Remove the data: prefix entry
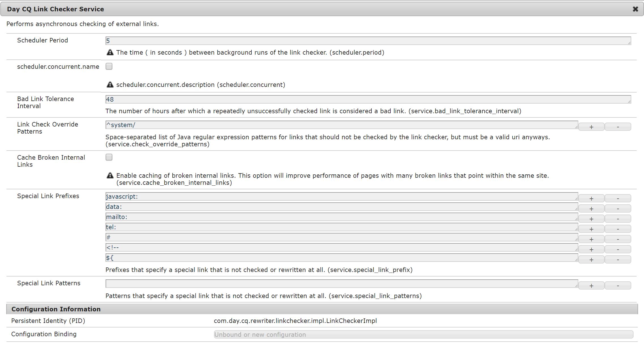 tap(618, 209)
